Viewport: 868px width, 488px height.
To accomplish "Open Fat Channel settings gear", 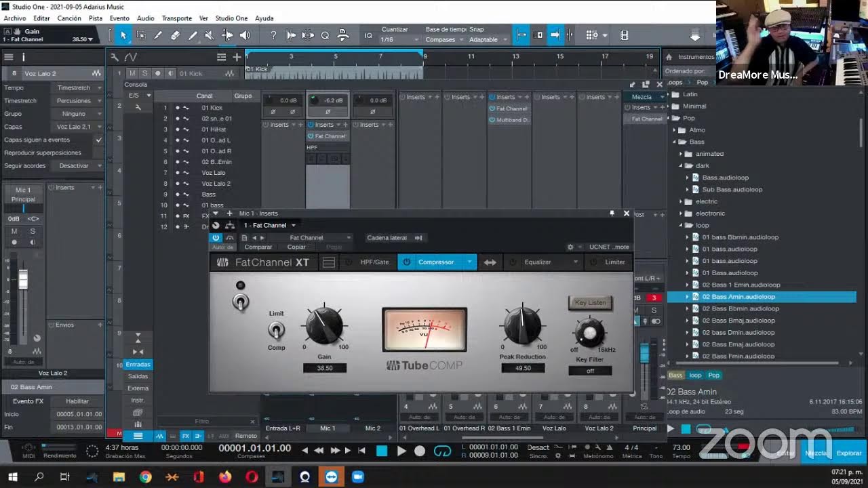I will (x=570, y=247).
